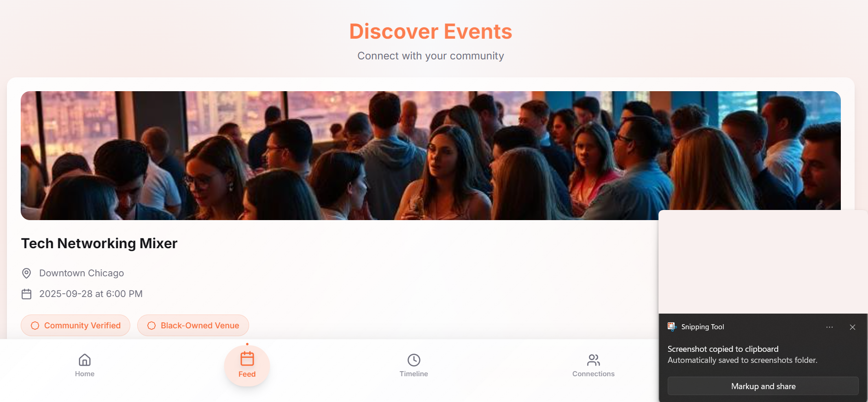Open Snipping Tool notification options ellipsis
The image size is (868, 402).
click(829, 327)
